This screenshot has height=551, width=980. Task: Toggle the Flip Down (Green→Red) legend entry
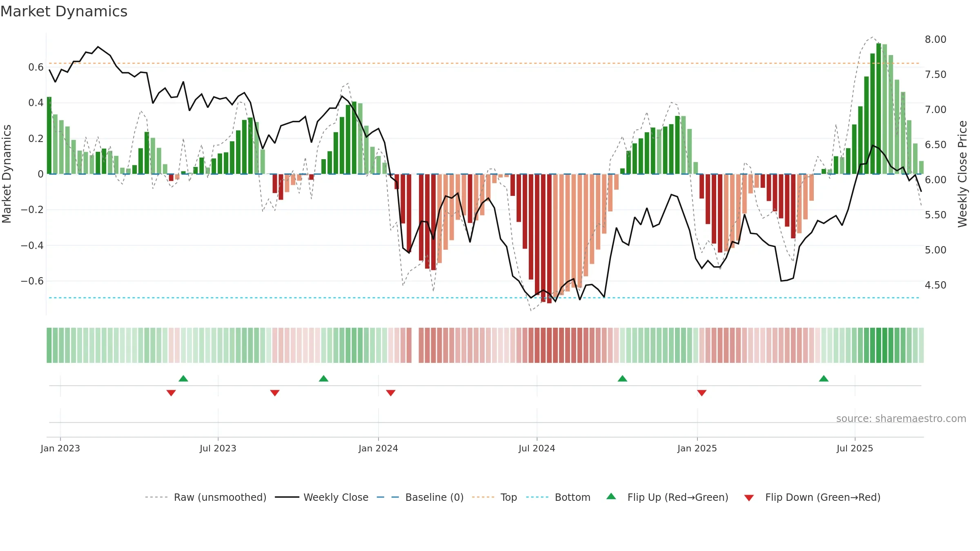[812, 497]
